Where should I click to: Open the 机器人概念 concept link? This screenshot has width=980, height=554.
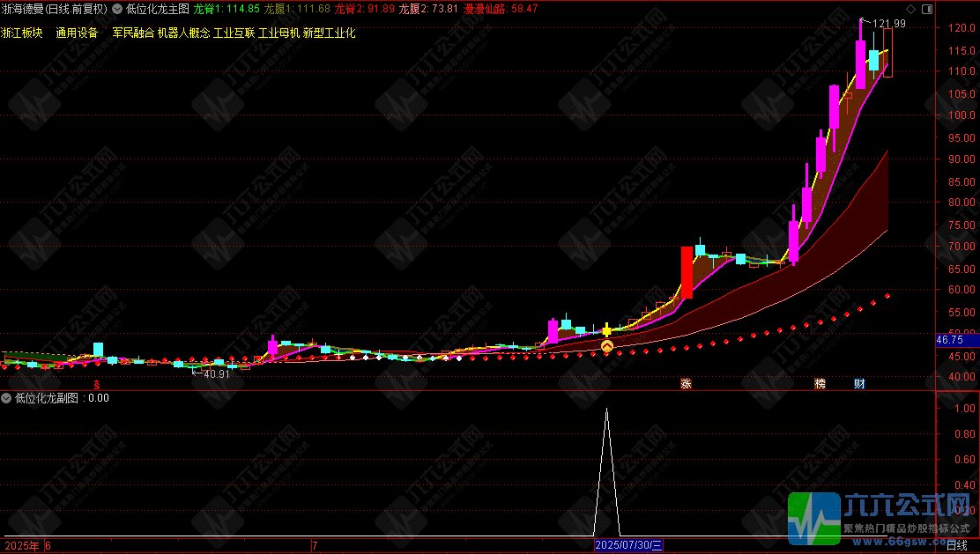[x=183, y=33]
